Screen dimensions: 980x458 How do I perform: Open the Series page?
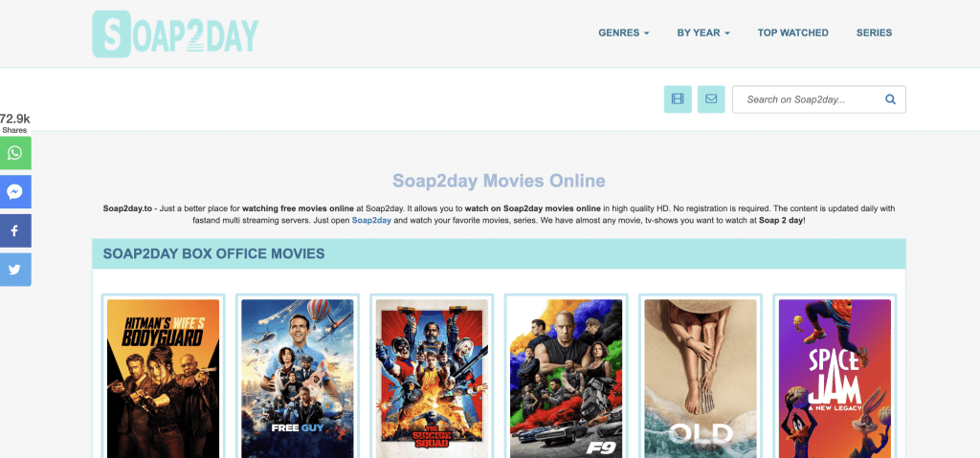874,33
